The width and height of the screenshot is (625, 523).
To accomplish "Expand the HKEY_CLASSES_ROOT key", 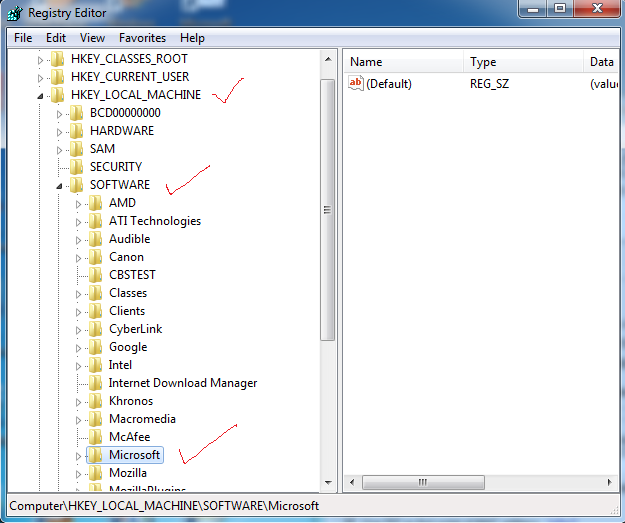I will pyautogui.click(x=40, y=60).
